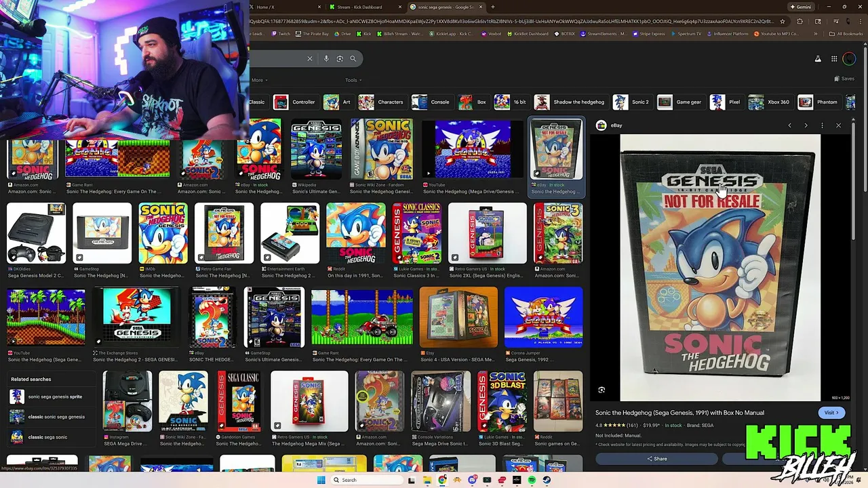Expand the More search filters dropdown
The width and height of the screenshot is (868, 488).
pos(258,80)
